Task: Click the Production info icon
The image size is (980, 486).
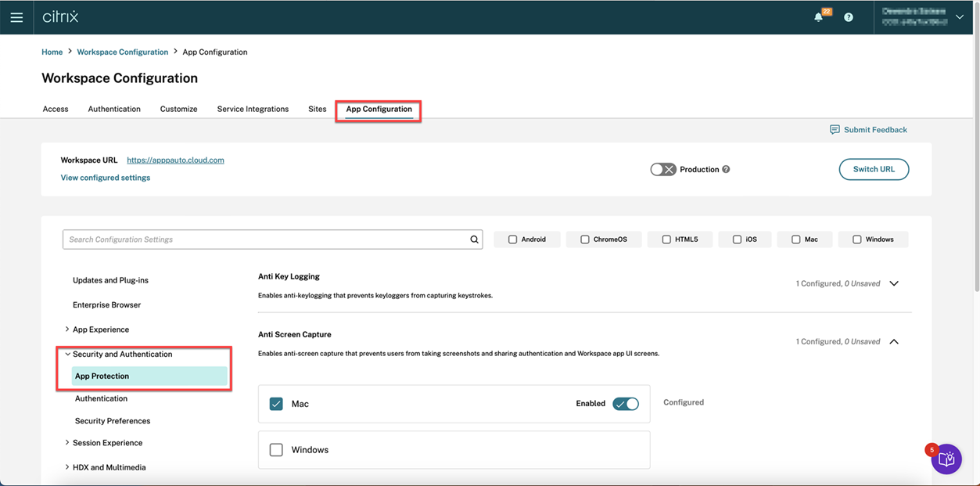Action: pos(726,169)
